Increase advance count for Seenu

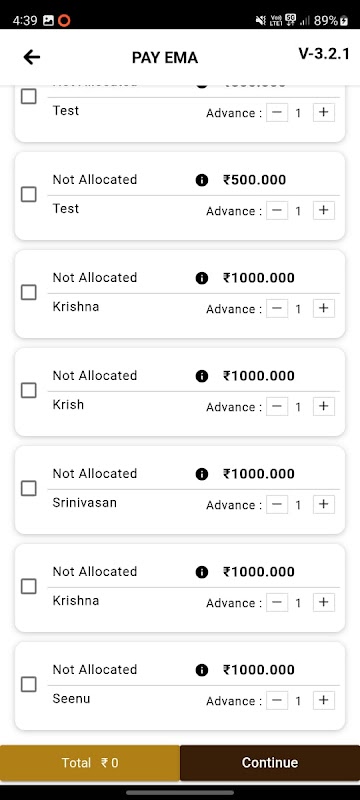tap(323, 700)
